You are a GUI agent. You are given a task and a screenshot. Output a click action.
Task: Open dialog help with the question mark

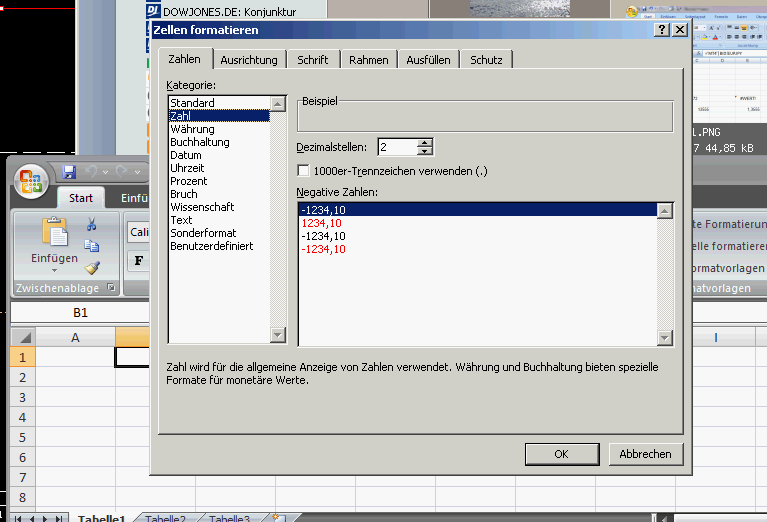pos(661,29)
